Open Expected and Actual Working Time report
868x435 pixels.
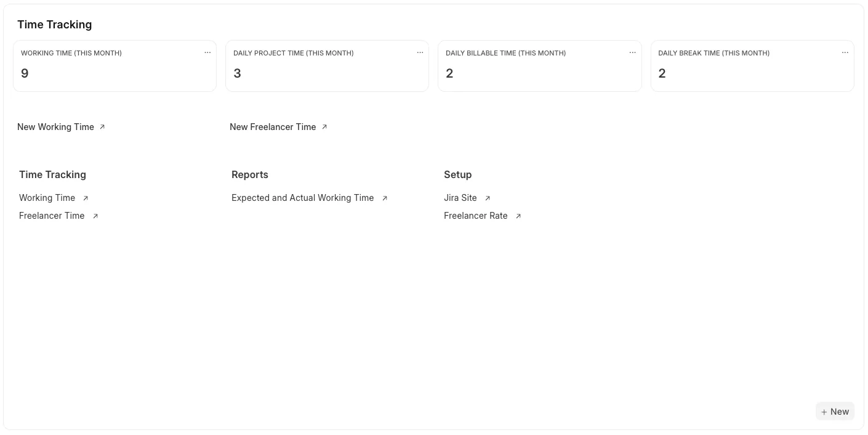pyautogui.click(x=302, y=198)
